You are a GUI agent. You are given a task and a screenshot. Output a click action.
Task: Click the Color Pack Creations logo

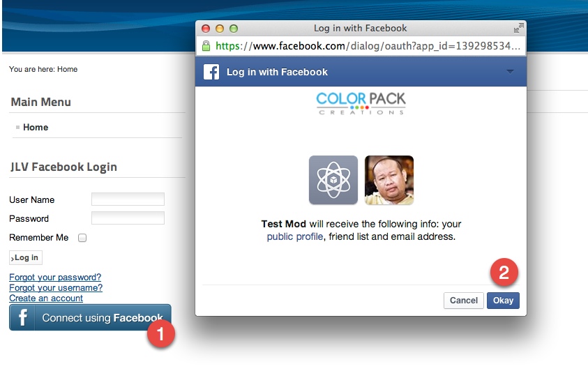(x=361, y=103)
